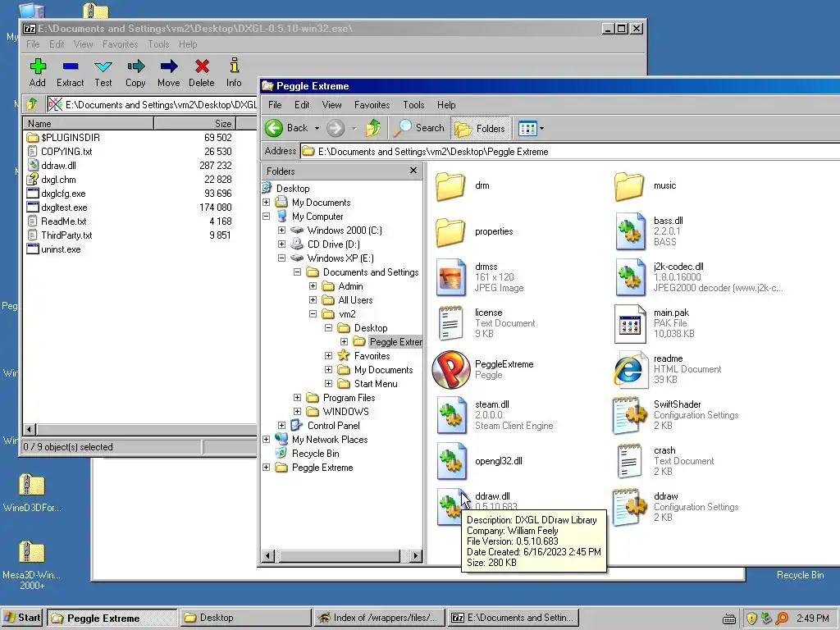Screen dimensions: 840x630
Task: Click the Explorer Up folder icon
Action: pyautogui.click(x=373, y=128)
